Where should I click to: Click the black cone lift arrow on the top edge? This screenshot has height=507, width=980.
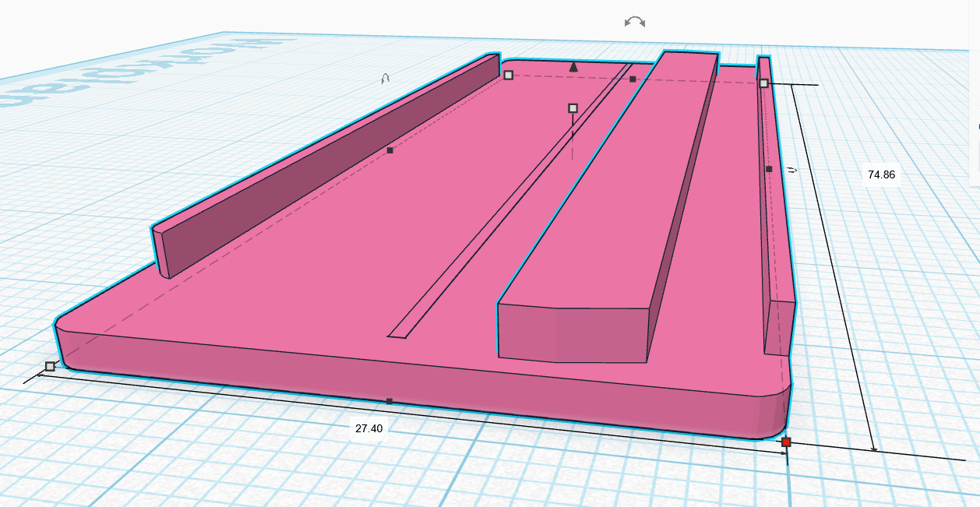click(x=574, y=67)
